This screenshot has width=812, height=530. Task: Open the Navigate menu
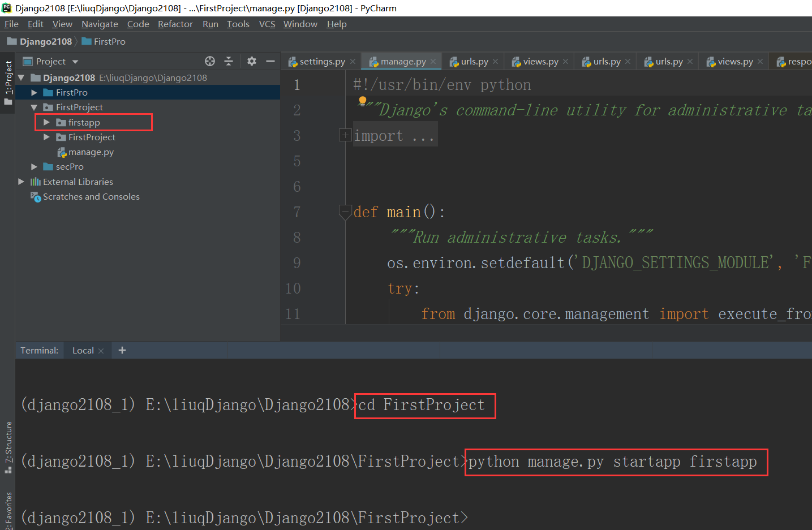point(100,24)
